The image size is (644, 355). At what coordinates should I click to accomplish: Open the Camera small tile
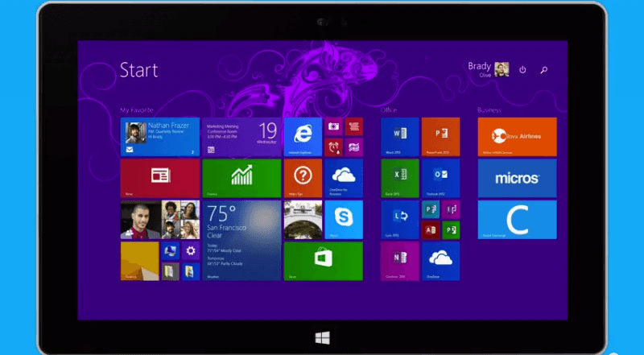tap(333, 126)
